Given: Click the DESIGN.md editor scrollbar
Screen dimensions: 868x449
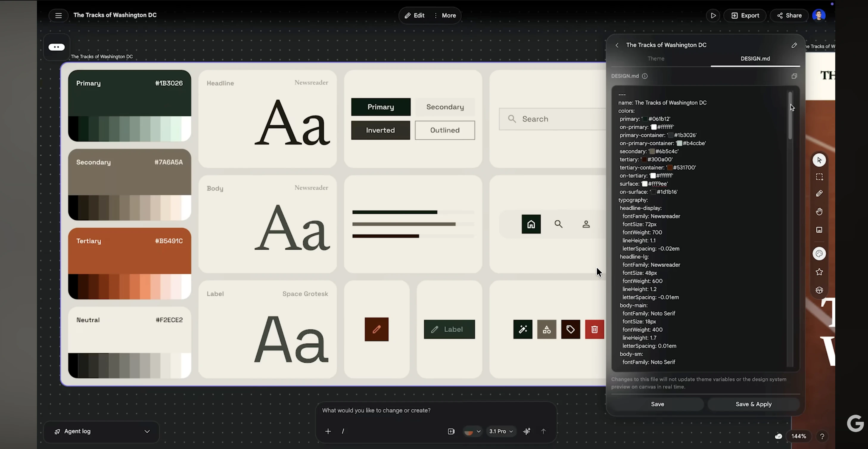Looking at the screenshot, I should [x=790, y=115].
